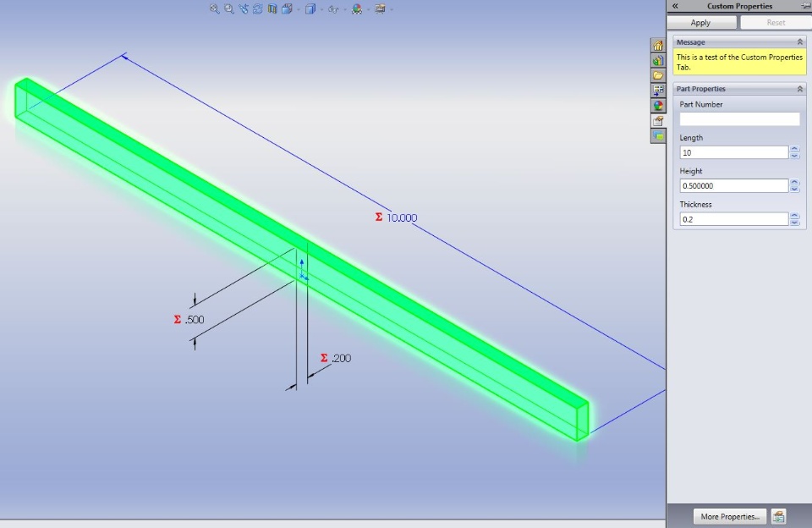The width and height of the screenshot is (812, 528).
Task: Increase Length with the up arrow
Action: coord(794,149)
